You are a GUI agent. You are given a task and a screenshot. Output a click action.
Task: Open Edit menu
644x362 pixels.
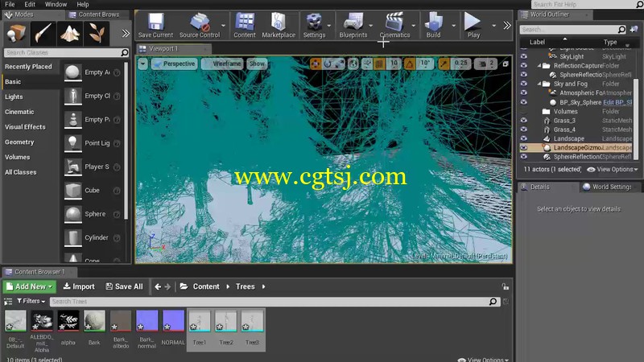point(30,4)
